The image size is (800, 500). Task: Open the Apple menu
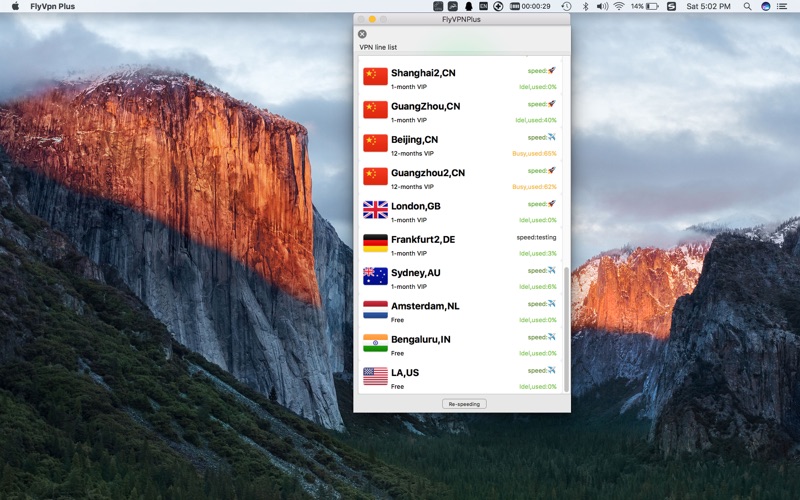pos(15,6)
